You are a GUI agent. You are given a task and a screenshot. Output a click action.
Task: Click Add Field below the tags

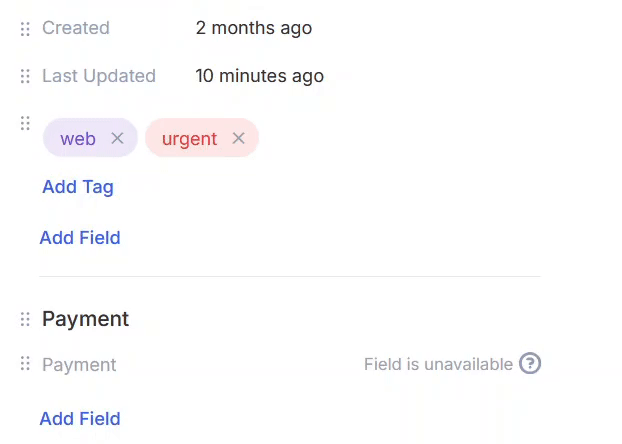[x=80, y=238]
